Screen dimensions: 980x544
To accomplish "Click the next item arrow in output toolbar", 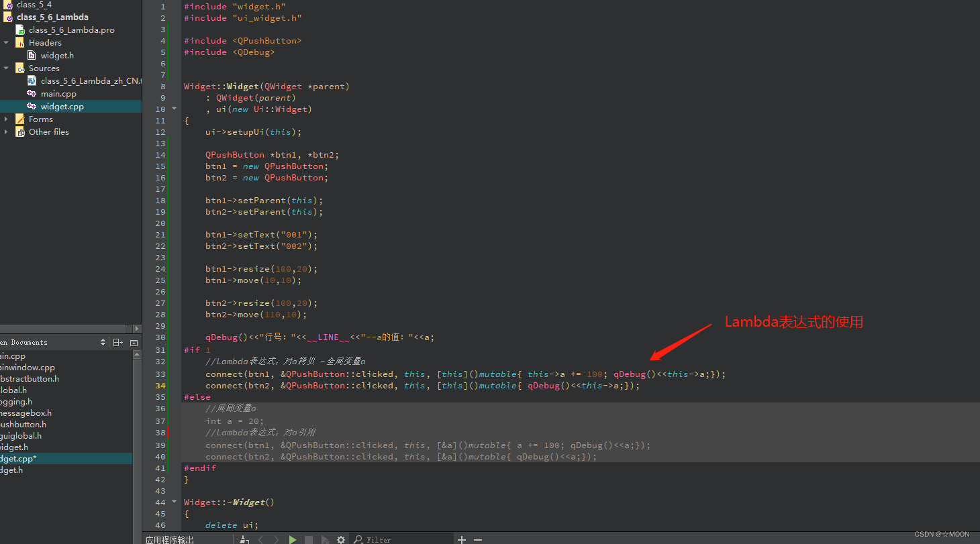I will (x=277, y=539).
